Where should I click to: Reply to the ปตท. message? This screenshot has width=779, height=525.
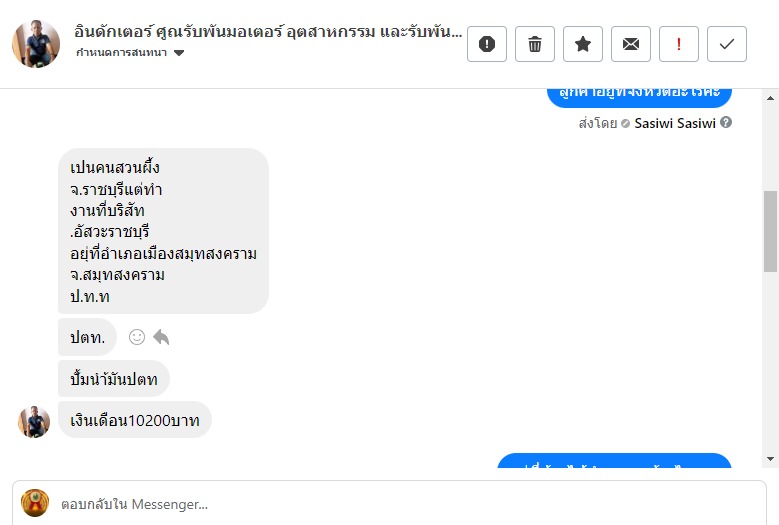pos(161,337)
